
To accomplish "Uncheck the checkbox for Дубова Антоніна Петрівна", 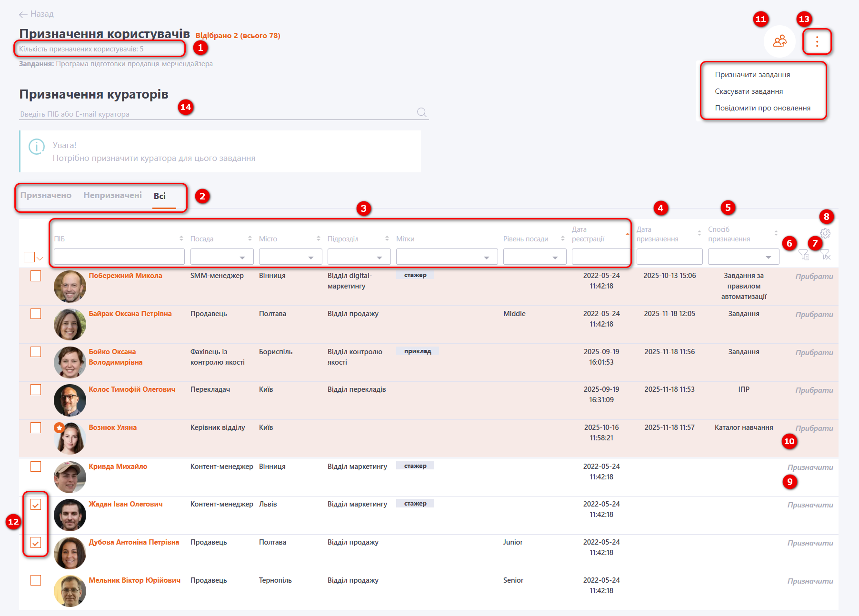I will pos(36,543).
